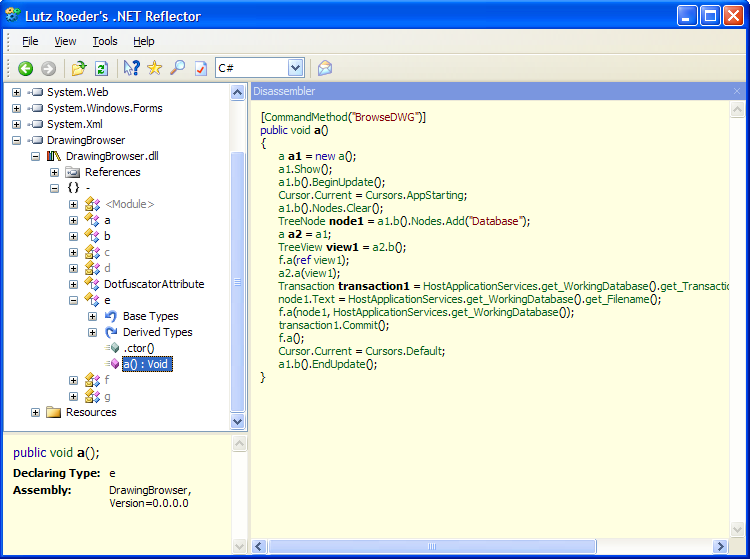750x559 pixels.
Task: Click the Refresh toolbar icon
Action: [101, 68]
